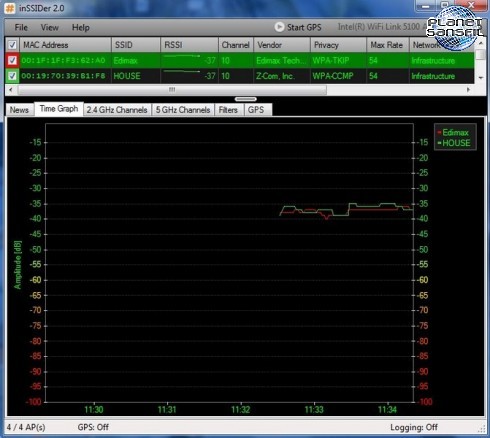490x438 pixels.
Task: Open the Help menu
Action: pyautogui.click(x=81, y=27)
